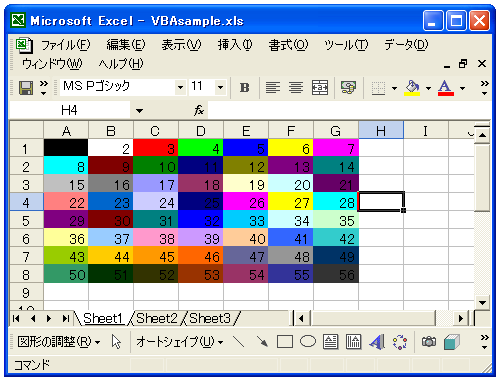Viewport: 498px width, 380px height.
Task: Select cyan cell containing 8
Action: click(x=66, y=166)
